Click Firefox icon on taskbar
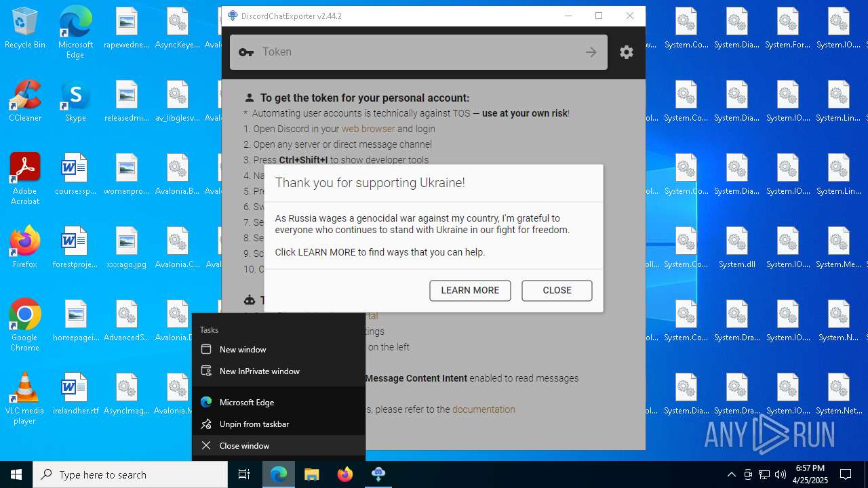The image size is (868, 488). click(345, 474)
